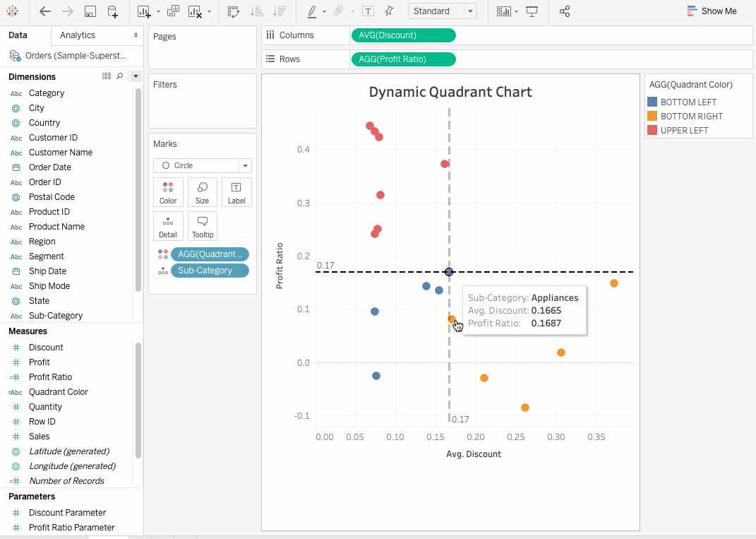
Task: Open the Highlight dropdown arrow
Action: click(x=324, y=11)
